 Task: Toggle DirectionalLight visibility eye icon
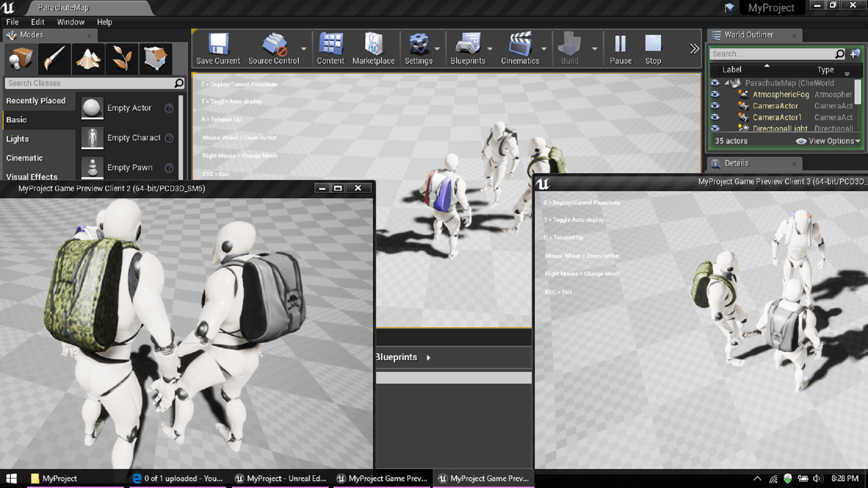(x=716, y=128)
